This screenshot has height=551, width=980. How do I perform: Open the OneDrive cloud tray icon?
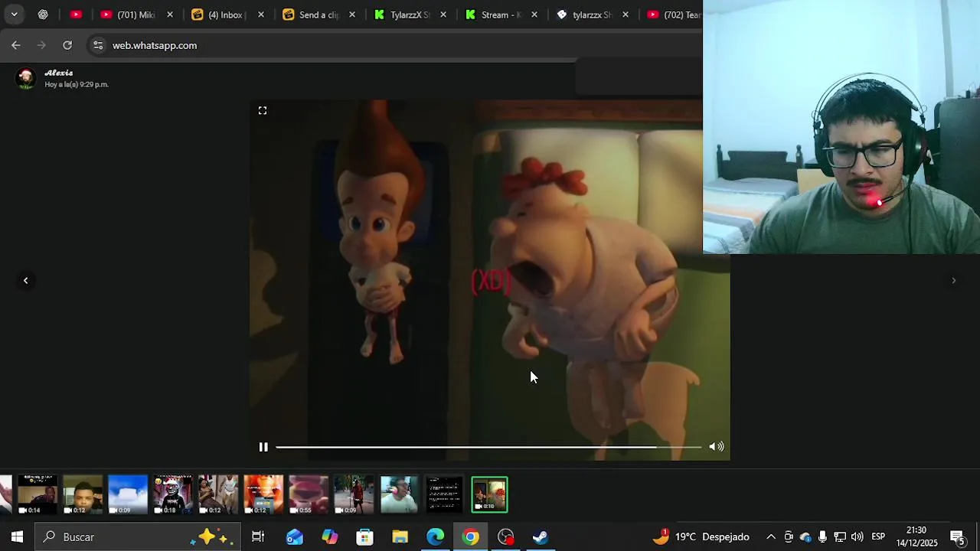point(805,537)
